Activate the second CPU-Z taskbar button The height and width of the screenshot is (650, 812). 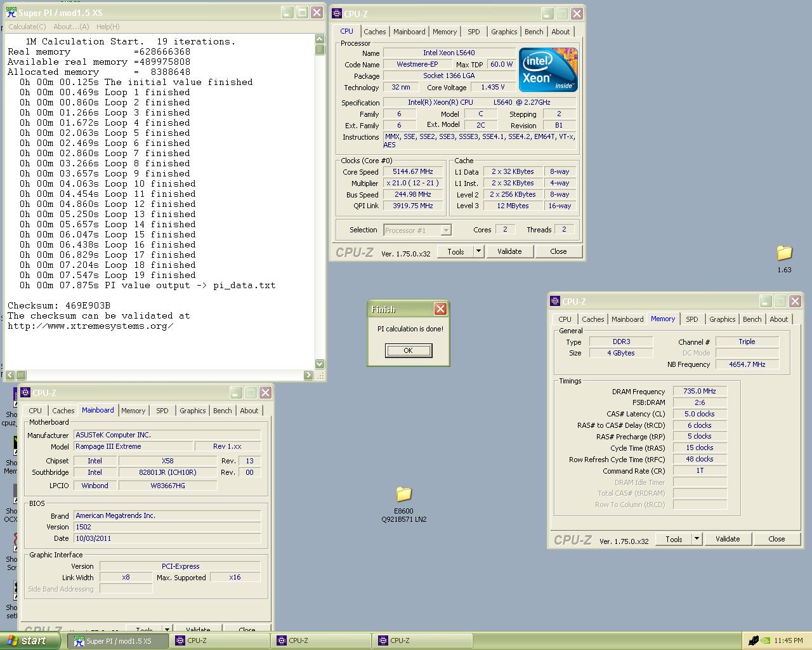click(x=321, y=641)
